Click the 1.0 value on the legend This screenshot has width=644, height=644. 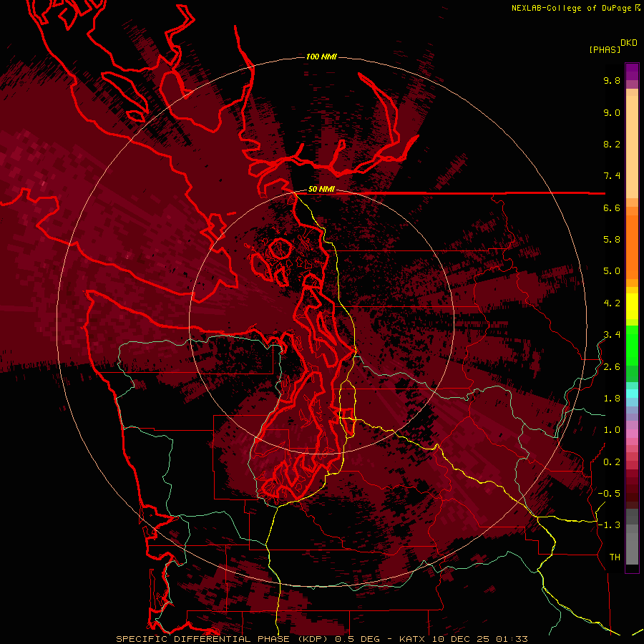point(612,430)
